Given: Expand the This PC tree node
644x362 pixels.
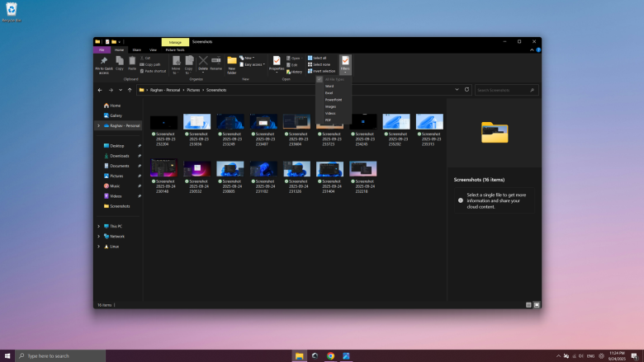Looking at the screenshot, I should pyautogui.click(x=99, y=226).
